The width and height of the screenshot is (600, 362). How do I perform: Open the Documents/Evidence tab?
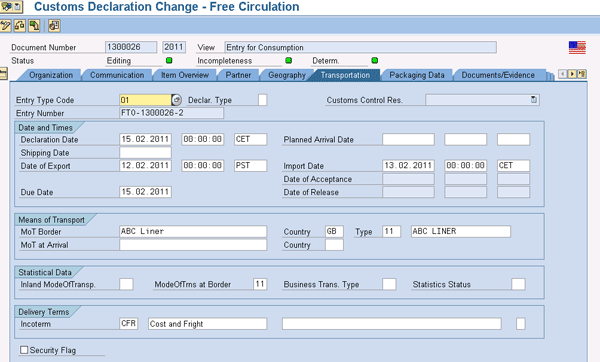point(498,75)
